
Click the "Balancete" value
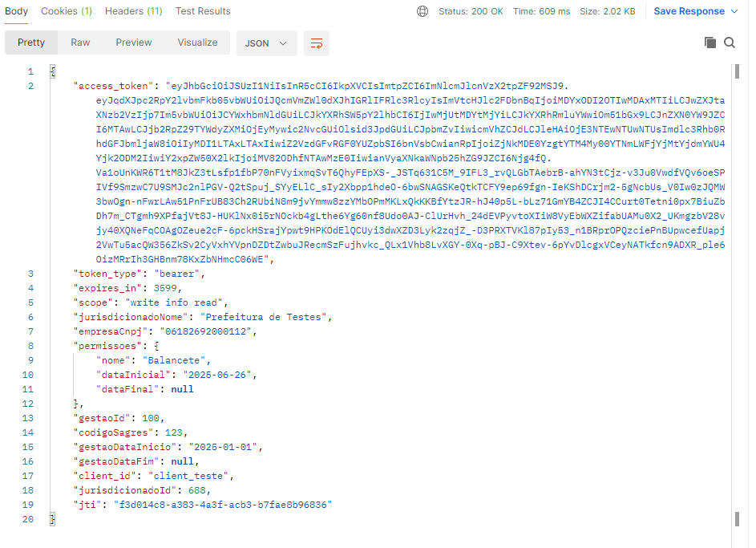(174, 360)
